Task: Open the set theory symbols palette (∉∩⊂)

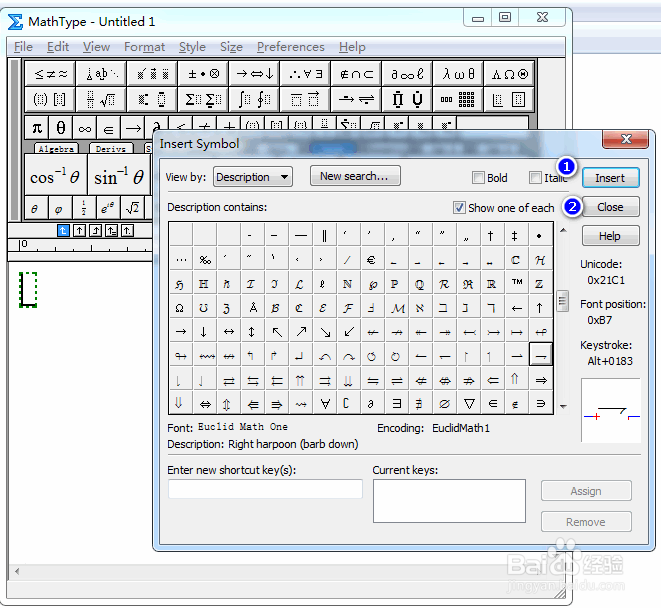Action: point(356,74)
